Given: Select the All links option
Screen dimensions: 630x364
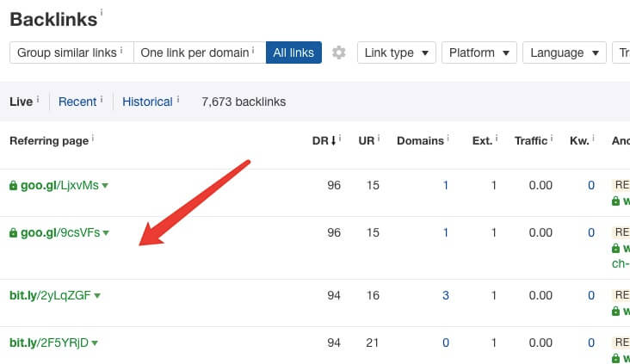Looking at the screenshot, I should [x=293, y=52].
